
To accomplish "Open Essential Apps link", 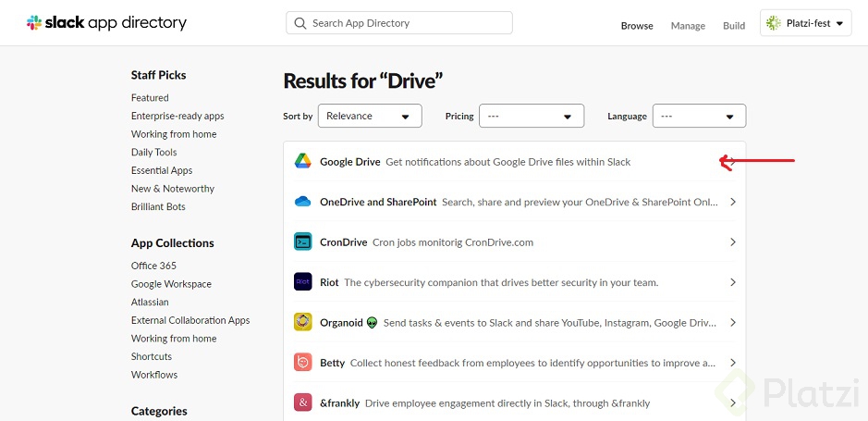I will (x=162, y=170).
